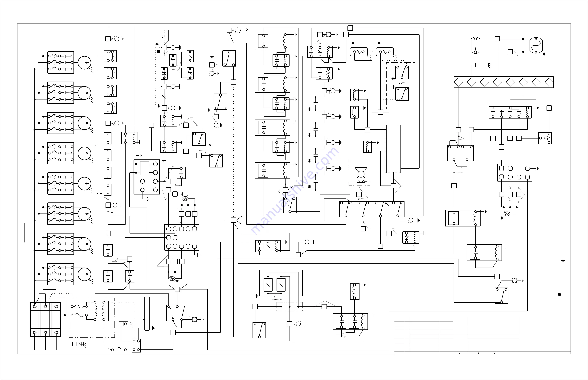Click the double-fuse symbol inside transformer box
This screenshot has width=588, height=380.
click(x=79, y=311)
